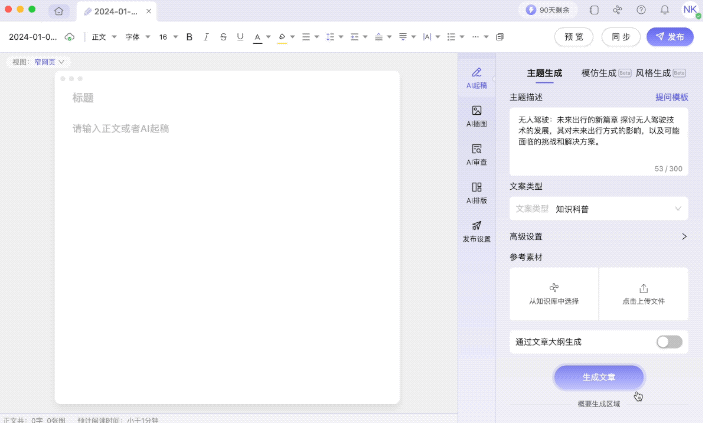The image size is (703, 423).
Task: Click the home icon in title bar
Action: point(59,11)
